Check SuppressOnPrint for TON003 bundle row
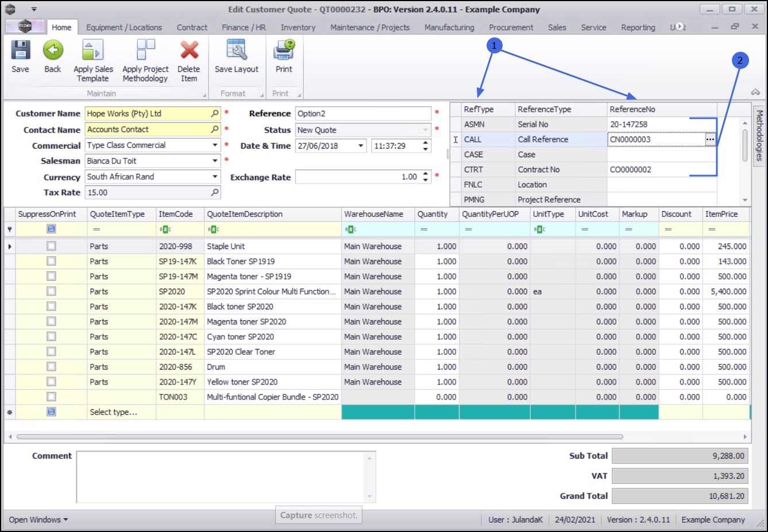This screenshot has height=532, width=768. click(x=52, y=397)
